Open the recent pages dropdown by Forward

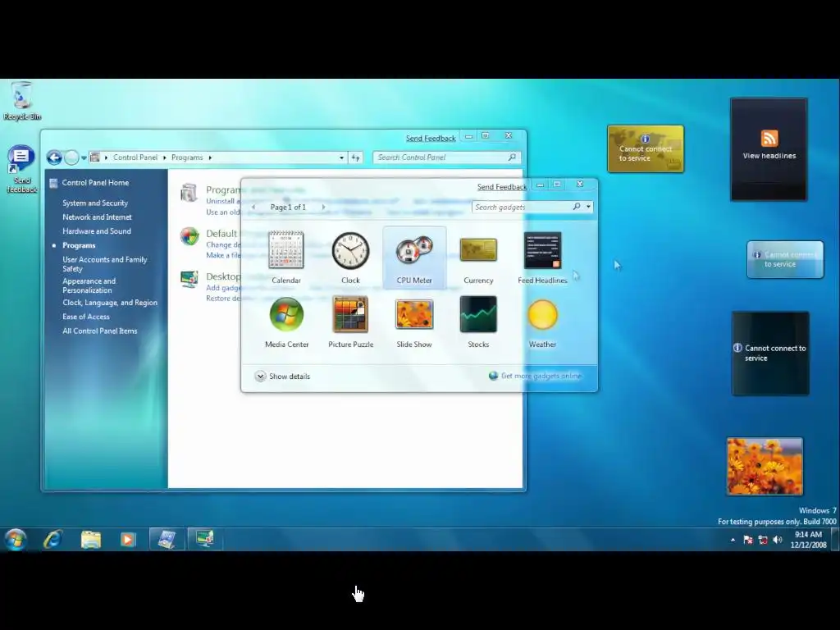click(84, 158)
